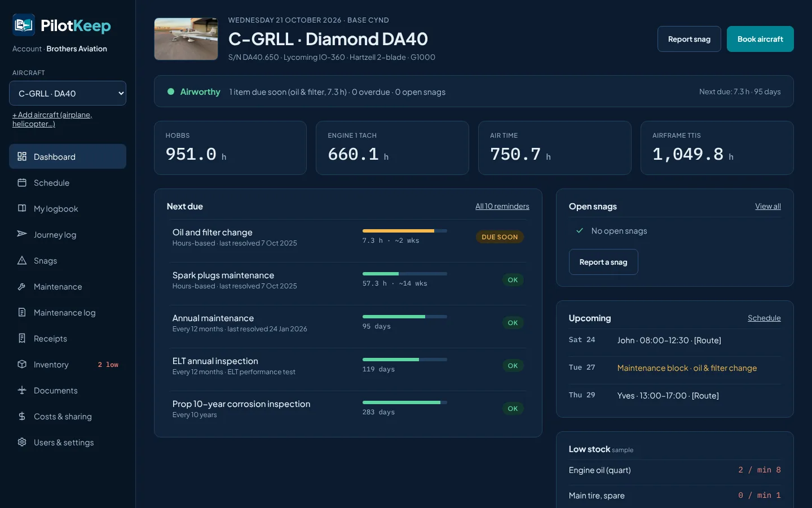Open the Schedule link in Upcoming
This screenshot has height=508, width=812.
[764, 318]
